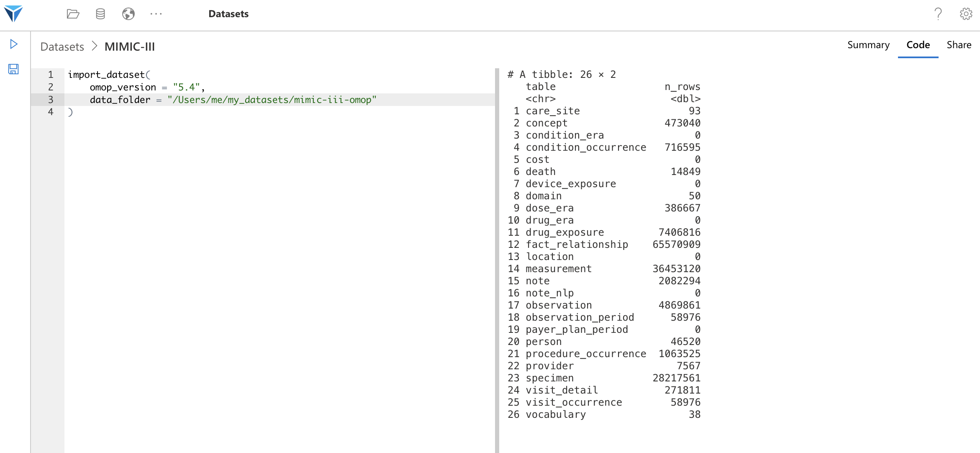Go back to Datasets breadcrumb link
Screen dimensions: 980x453
tap(62, 46)
